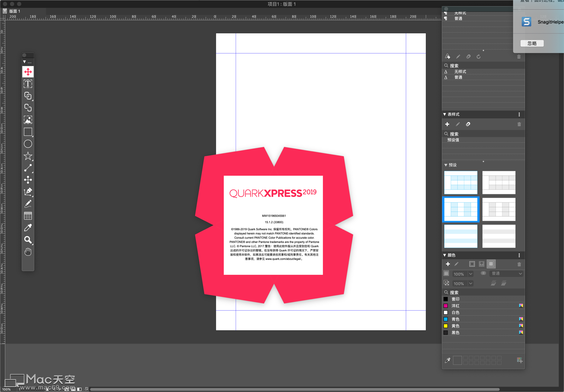
Task: Select the 黑色 black color
Action: [x=483, y=333]
